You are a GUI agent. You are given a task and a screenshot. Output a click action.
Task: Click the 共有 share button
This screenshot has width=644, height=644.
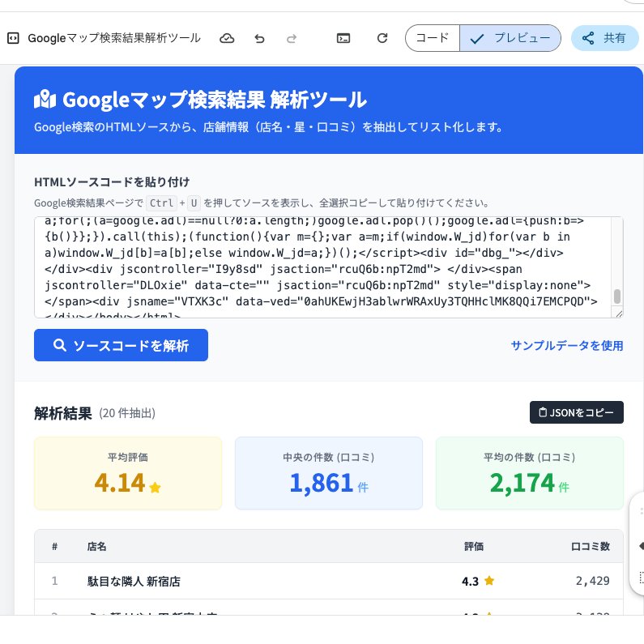coord(604,38)
